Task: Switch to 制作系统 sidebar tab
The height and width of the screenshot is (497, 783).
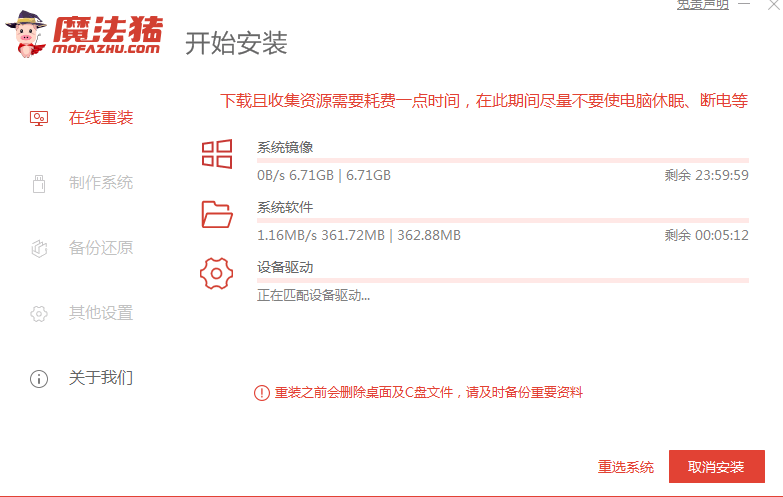Action: click(x=100, y=183)
